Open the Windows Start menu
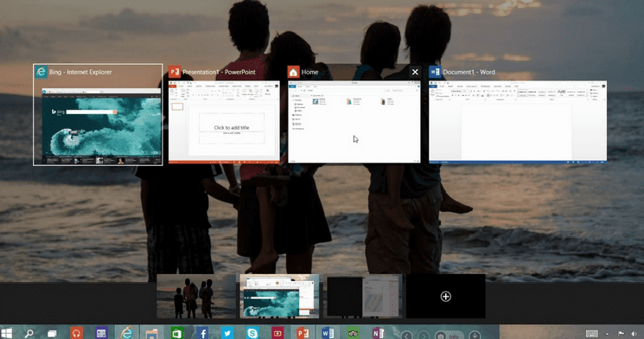 pyautogui.click(x=7, y=332)
